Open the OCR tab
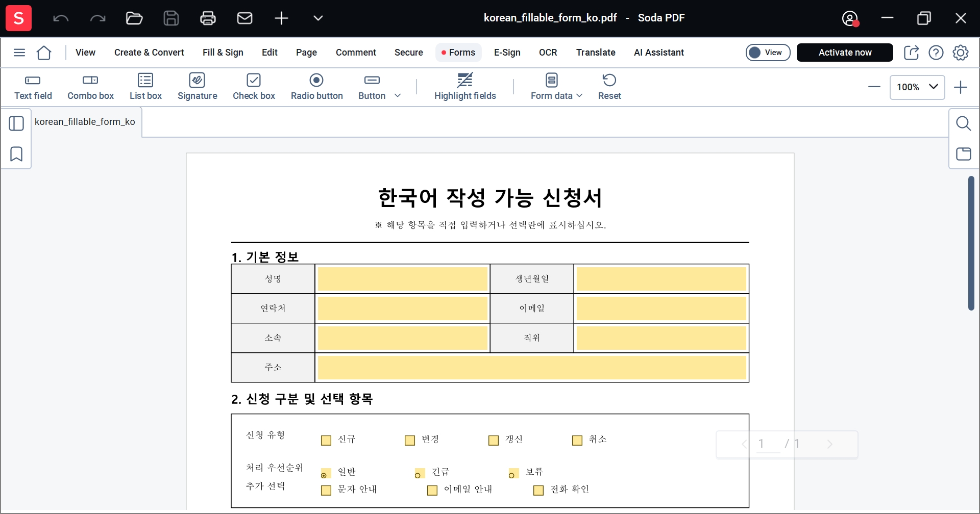The image size is (980, 514). [x=548, y=53]
